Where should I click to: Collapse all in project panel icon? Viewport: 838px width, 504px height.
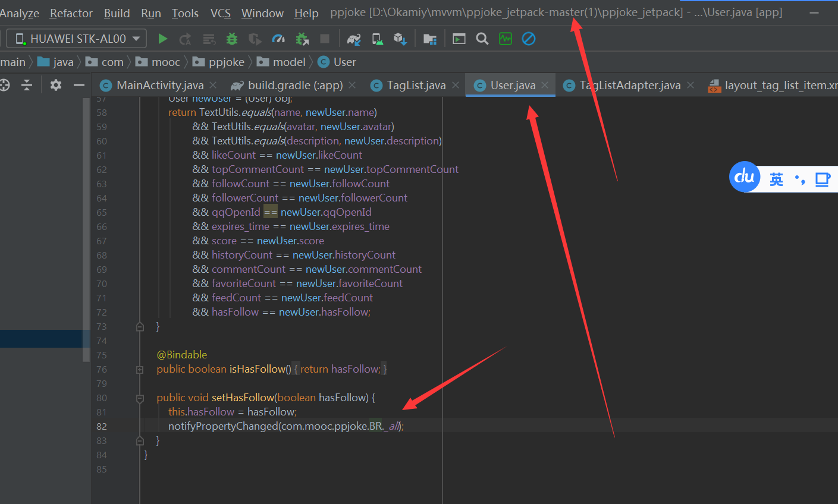coord(27,85)
